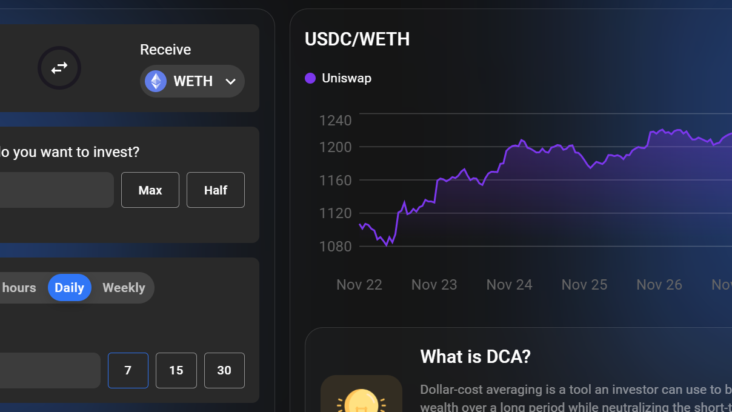Click the Uniswap legend label
Image resolution: width=732 pixels, height=412 pixels.
346,78
